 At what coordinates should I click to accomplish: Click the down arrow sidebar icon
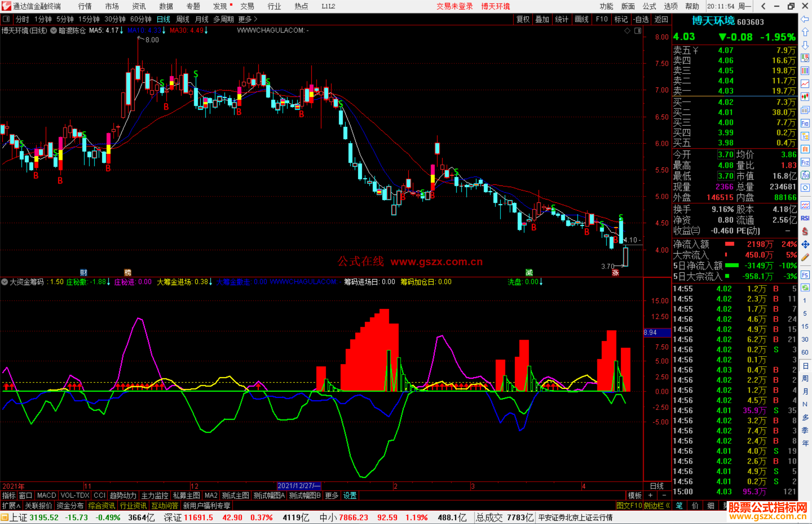[x=805, y=45]
